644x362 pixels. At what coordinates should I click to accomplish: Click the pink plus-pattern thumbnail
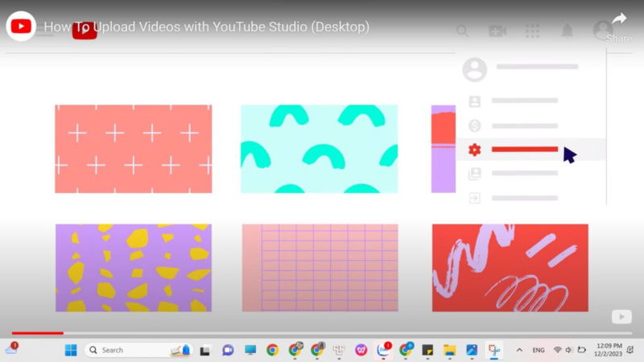134,149
